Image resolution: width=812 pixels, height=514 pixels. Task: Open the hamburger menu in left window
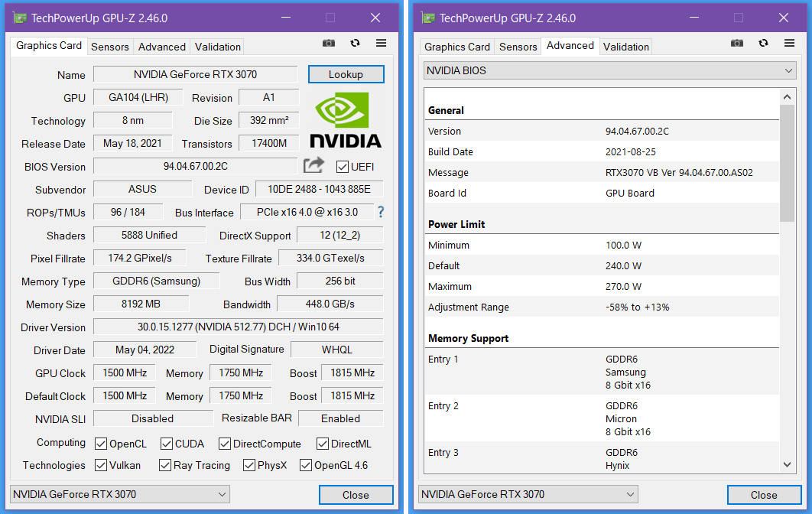click(381, 43)
